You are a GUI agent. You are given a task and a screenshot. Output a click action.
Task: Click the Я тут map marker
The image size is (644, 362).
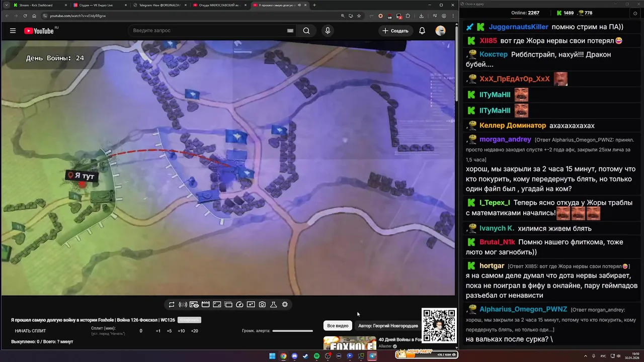82,176
